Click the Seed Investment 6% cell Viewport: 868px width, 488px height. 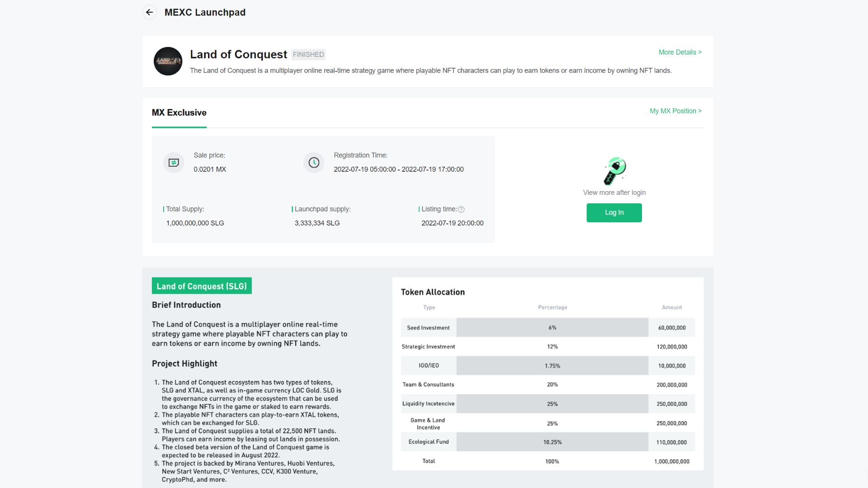[x=552, y=328]
